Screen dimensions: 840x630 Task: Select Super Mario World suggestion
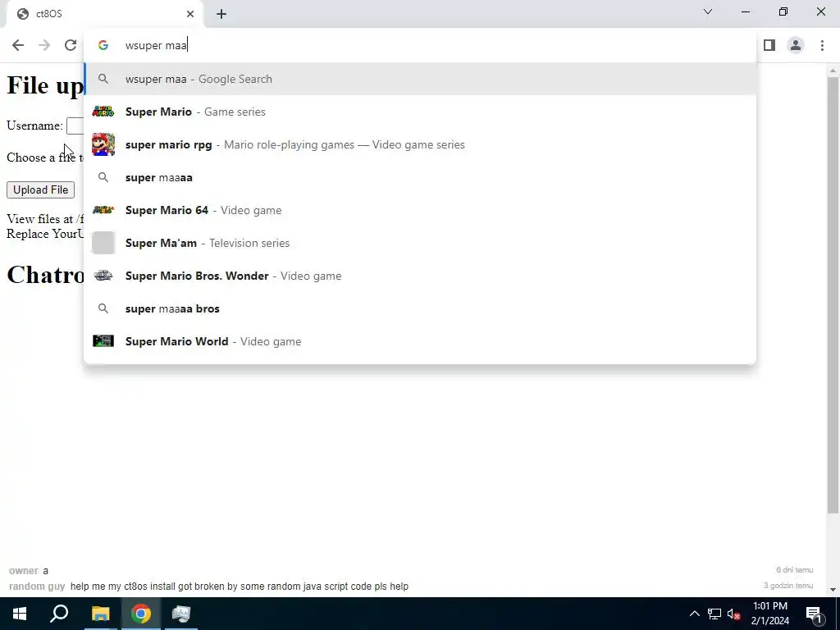[x=420, y=341]
